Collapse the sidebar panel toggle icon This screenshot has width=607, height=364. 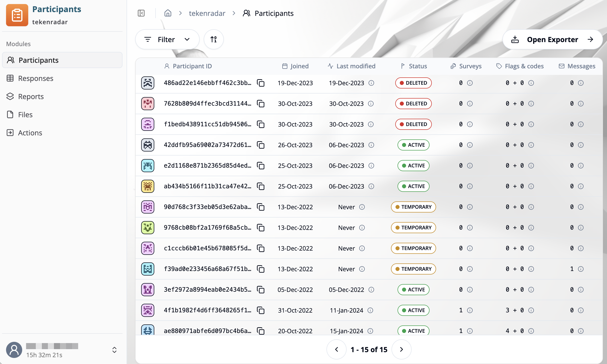point(141,13)
